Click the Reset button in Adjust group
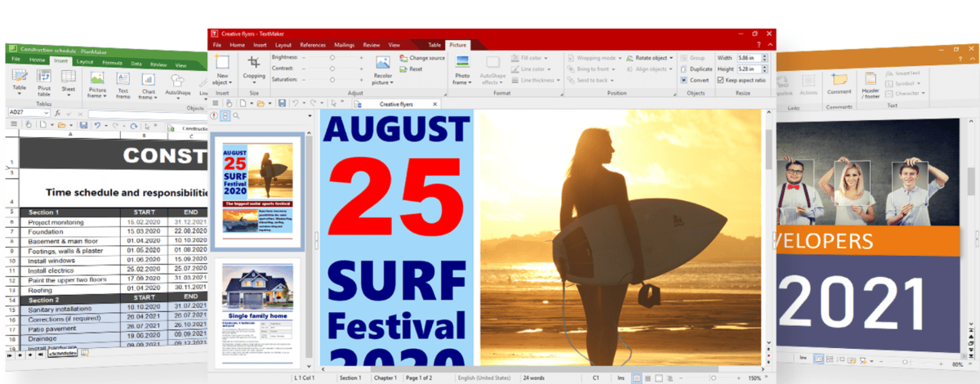 click(415, 69)
